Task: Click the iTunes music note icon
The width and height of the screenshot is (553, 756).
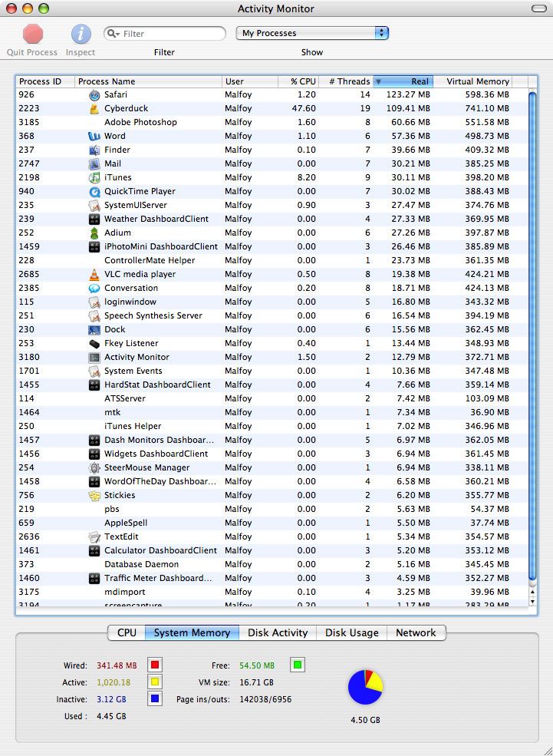Action: [94, 178]
